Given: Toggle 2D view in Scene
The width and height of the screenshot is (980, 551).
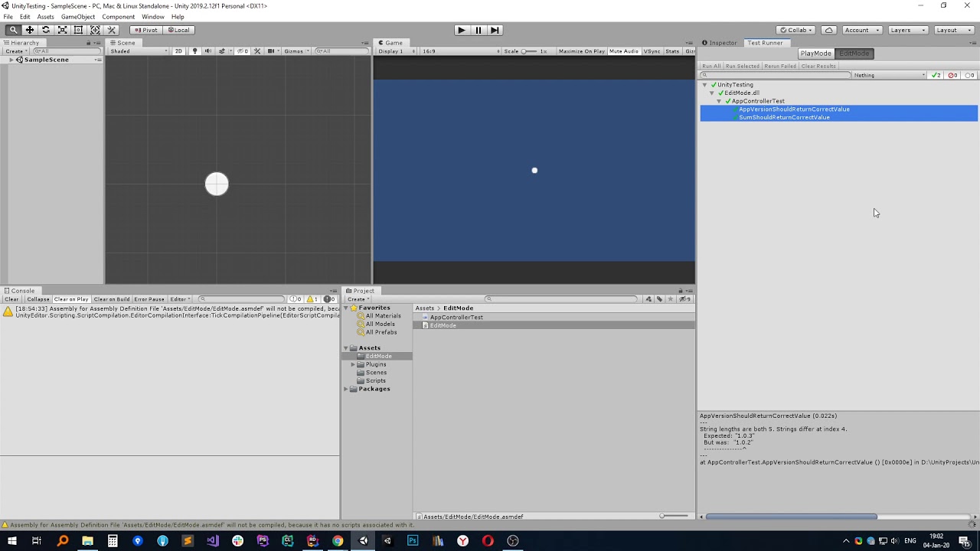Looking at the screenshot, I should pyautogui.click(x=178, y=51).
